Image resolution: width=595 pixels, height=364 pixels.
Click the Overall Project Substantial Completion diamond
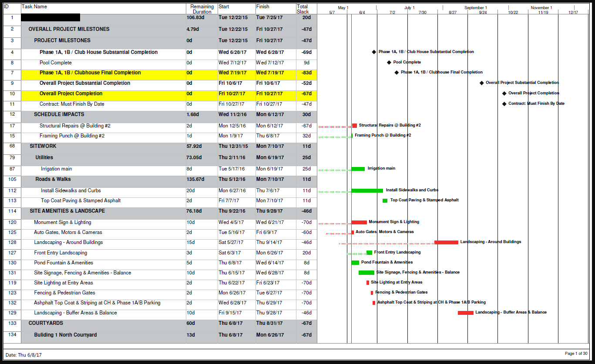click(x=482, y=83)
